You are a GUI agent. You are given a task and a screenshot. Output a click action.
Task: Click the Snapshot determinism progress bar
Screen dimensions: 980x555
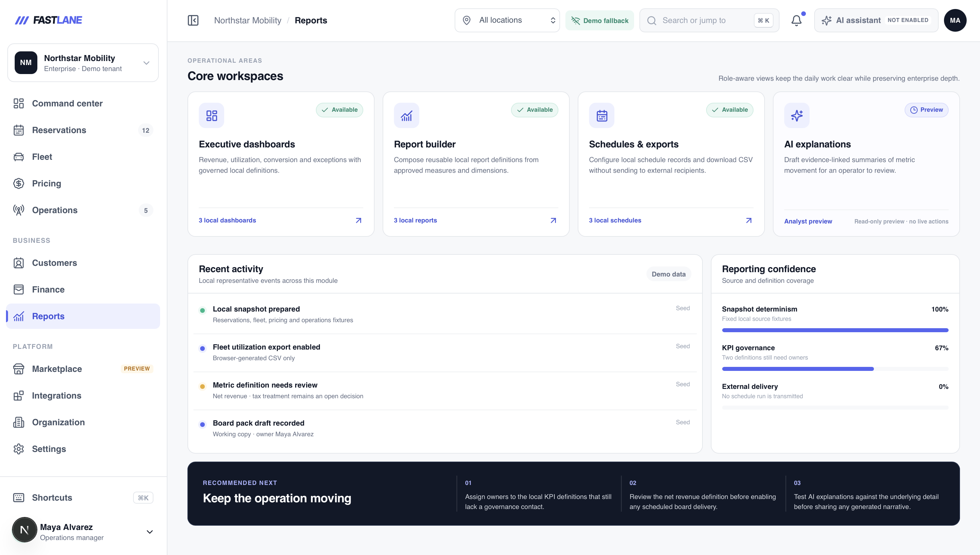pyautogui.click(x=835, y=330)
